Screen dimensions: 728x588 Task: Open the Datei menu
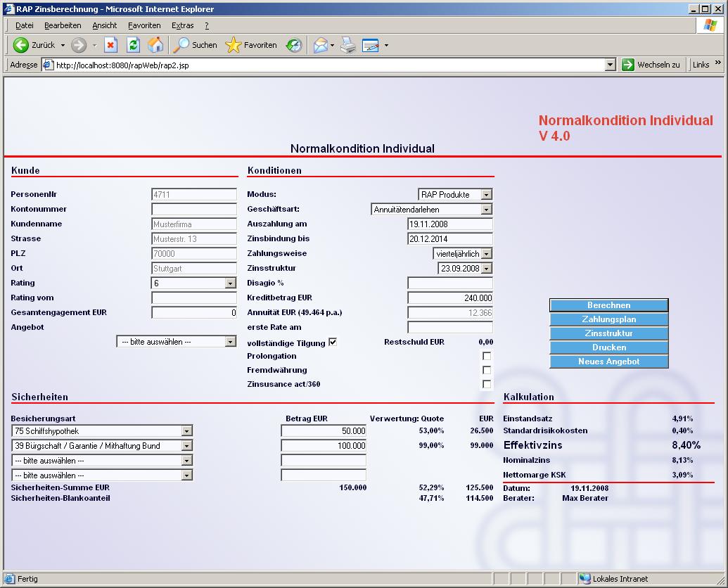24,25
